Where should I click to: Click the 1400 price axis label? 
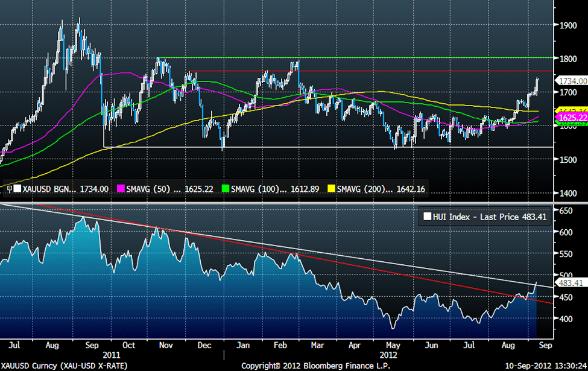[x=567, y=194]
